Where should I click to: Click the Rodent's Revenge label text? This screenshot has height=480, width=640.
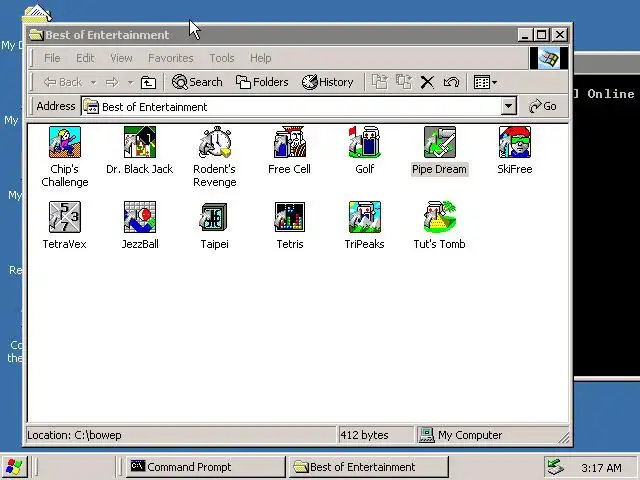click(215, 176)
